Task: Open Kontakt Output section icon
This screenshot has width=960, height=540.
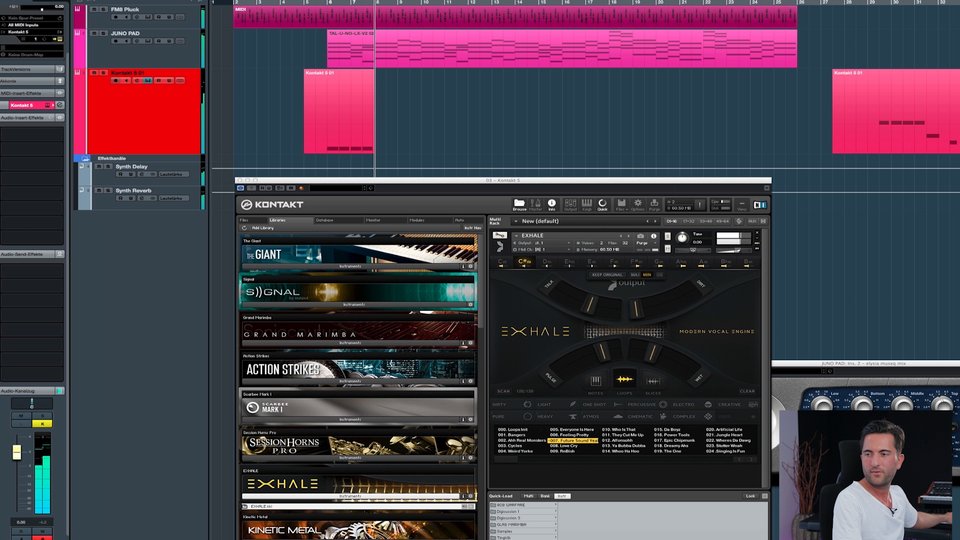Action: coord(570,203)
